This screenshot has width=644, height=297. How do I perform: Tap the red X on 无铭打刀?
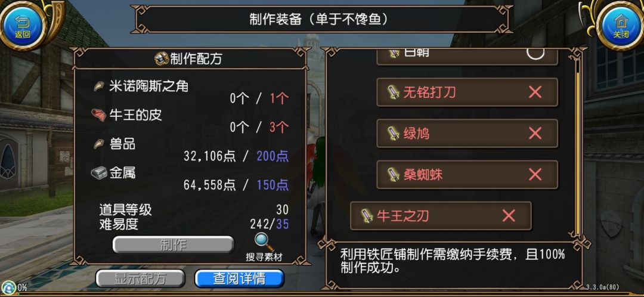535,92
